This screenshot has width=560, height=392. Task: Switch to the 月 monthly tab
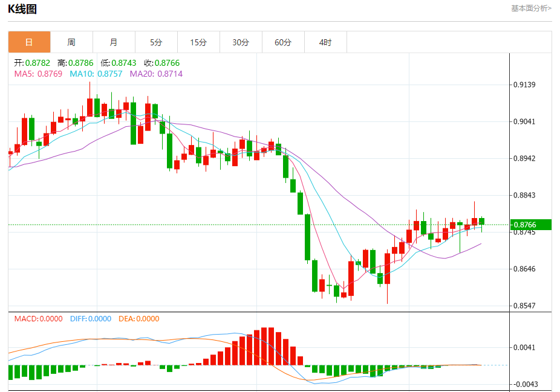click(x=114, y=42)
